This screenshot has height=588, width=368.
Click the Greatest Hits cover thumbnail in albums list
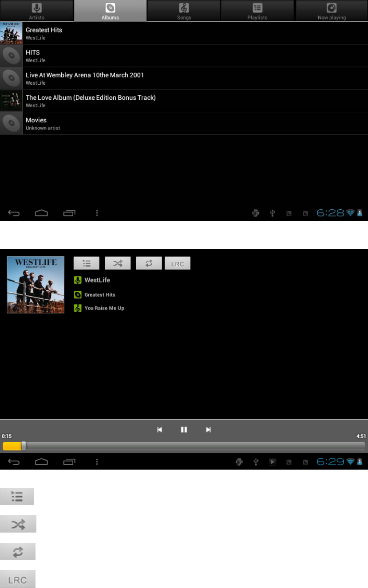point(11,33)
